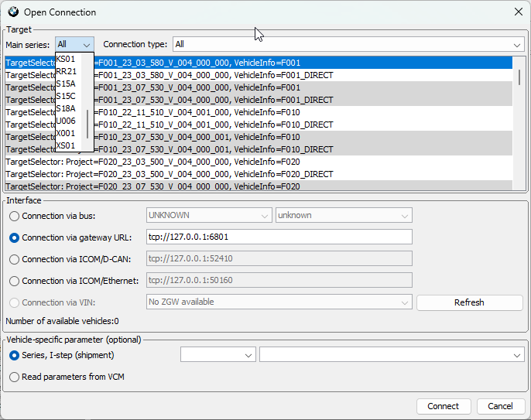The image size is (531, 420).
Task: Click the ICOM/Ethernet field tcp://127.0.0.1:50160
Action: point(279,280)
